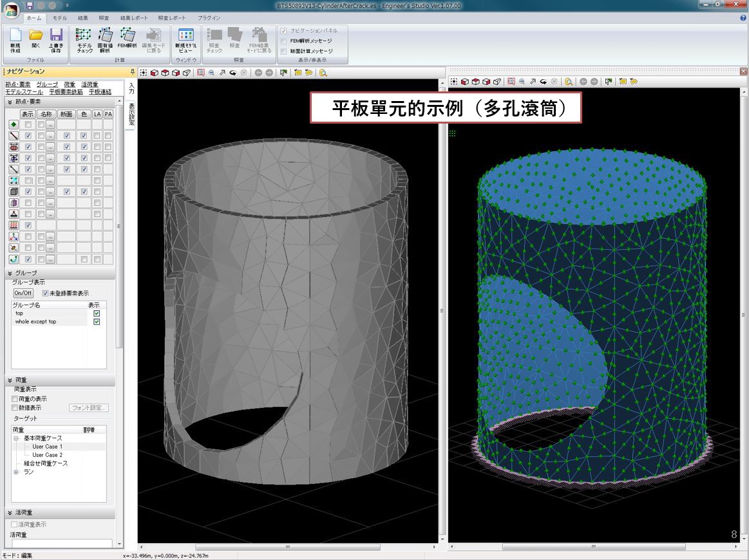Toggle visibility of the top group
749x560 pixels.
[x=97, y=313]
